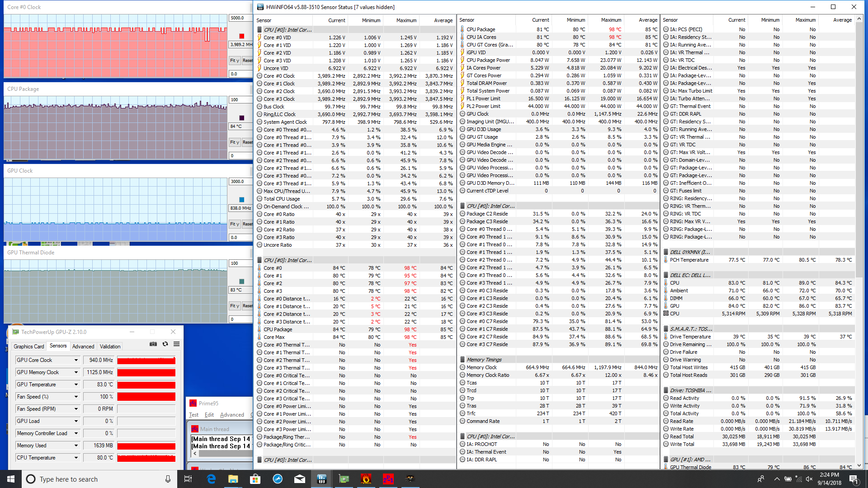The width and height of the screenshot is (868, 488).
Task: Open Fan Speed (%) sensor dropdown
Action: pyautogui.click(x=76, y=397)
